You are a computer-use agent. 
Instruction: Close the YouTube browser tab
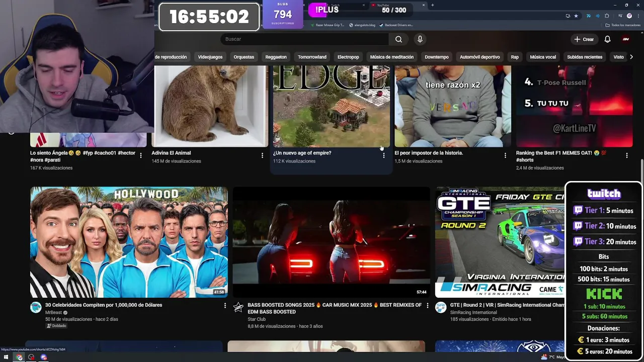(424, 5)
